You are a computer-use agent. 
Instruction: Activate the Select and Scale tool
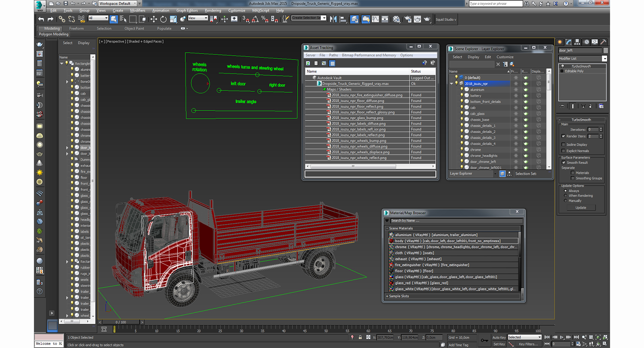pos(173,19)
